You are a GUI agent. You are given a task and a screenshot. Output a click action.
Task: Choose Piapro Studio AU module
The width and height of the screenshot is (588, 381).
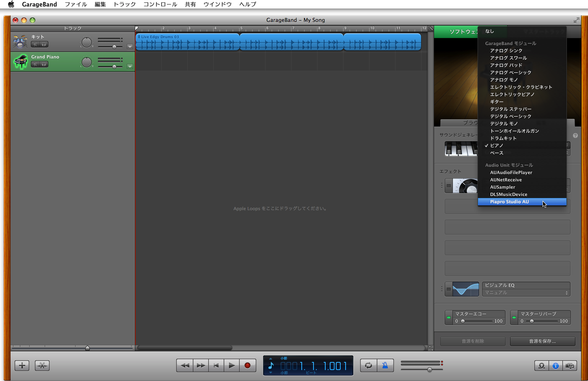point(522,202)
